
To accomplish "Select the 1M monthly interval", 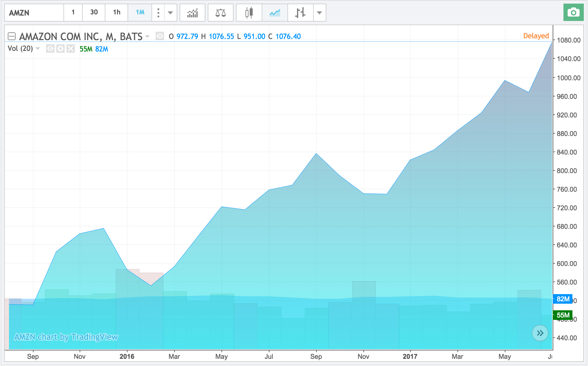I will point(140,13).
